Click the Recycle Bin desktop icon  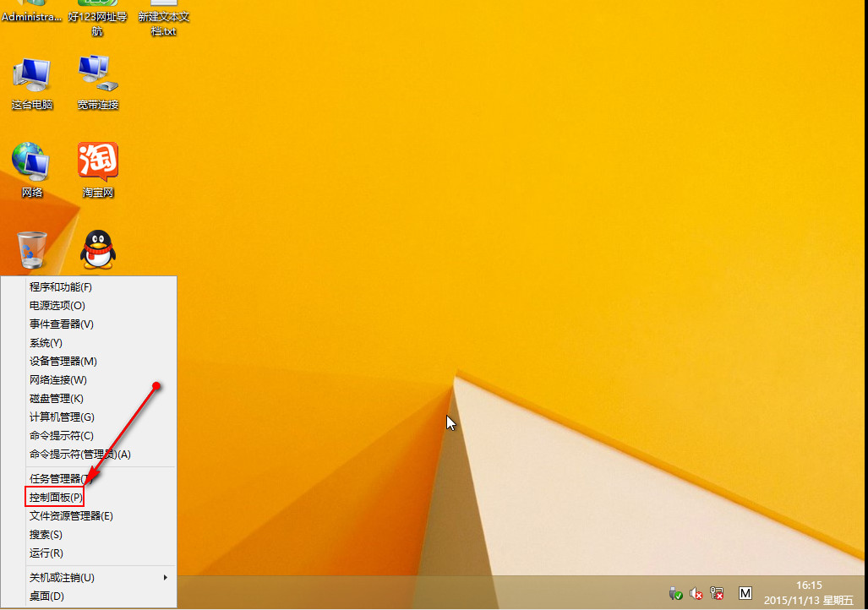coord(32,250)
